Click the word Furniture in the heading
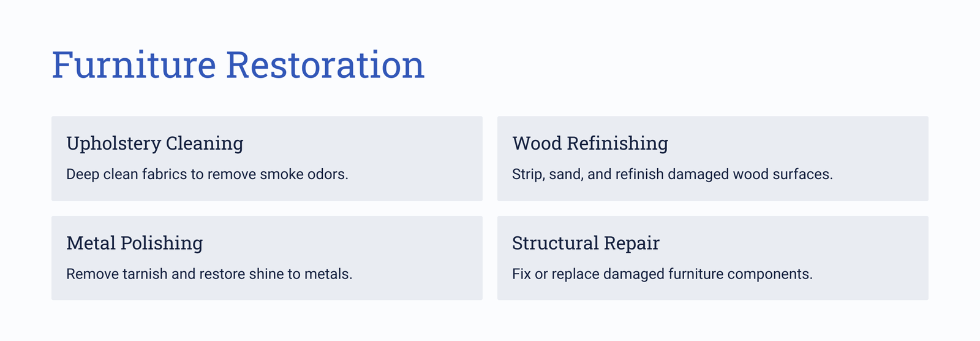The image size is (980, 341). [134, 65]
